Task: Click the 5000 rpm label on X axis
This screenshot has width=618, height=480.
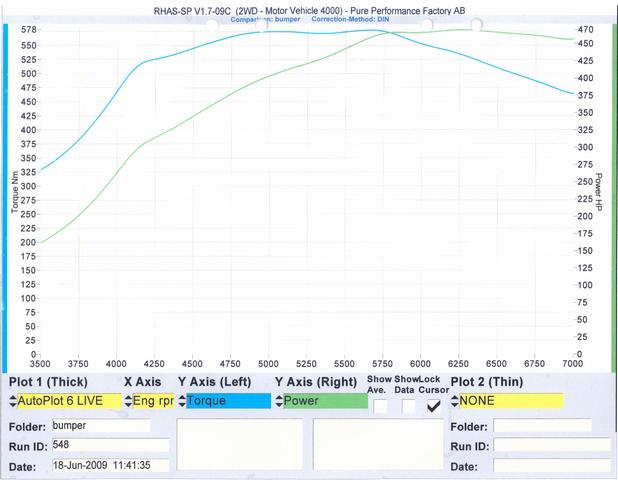Action: [x=267, y=364]
